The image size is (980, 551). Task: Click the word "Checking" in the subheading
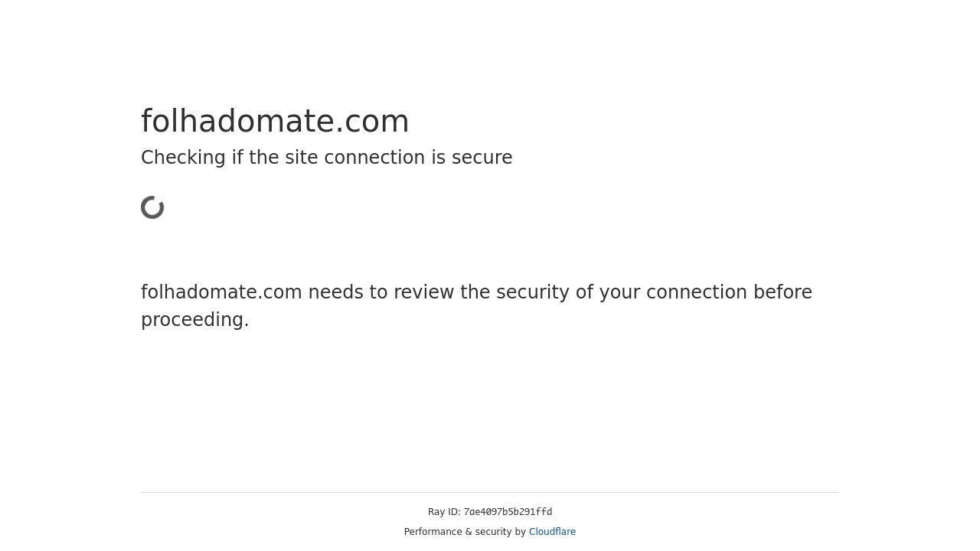tap(183, 158)
